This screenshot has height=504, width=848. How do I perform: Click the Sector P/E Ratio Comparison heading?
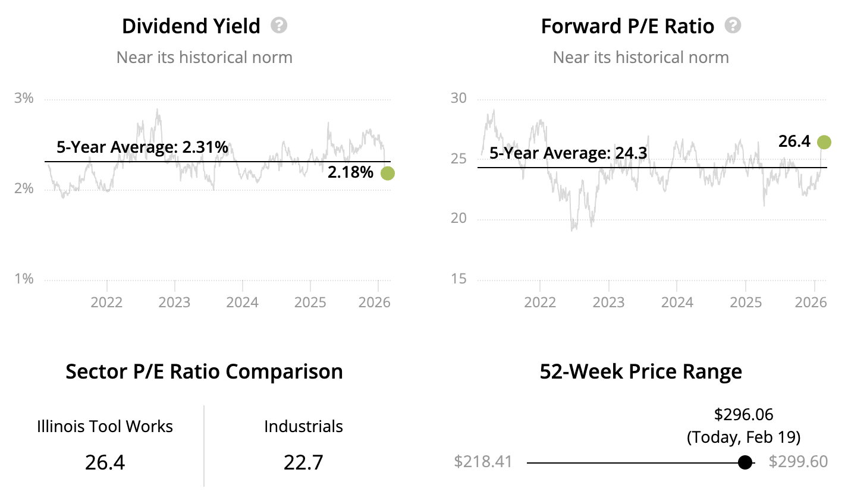204,371
